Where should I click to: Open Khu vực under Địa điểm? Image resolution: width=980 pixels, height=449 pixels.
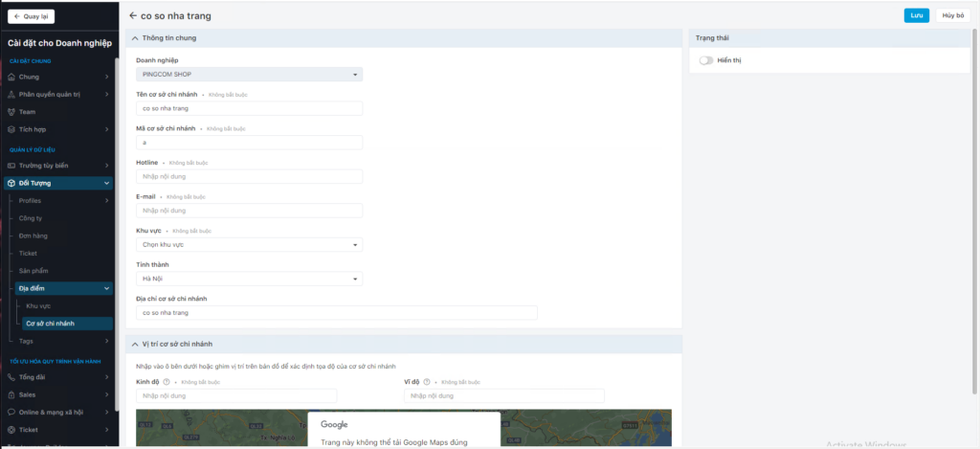click(38, 305)
